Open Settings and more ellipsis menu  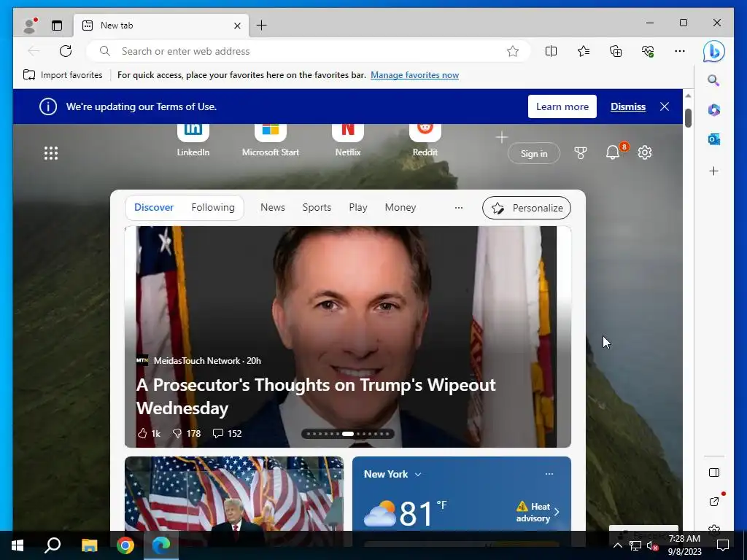(680, 51)
